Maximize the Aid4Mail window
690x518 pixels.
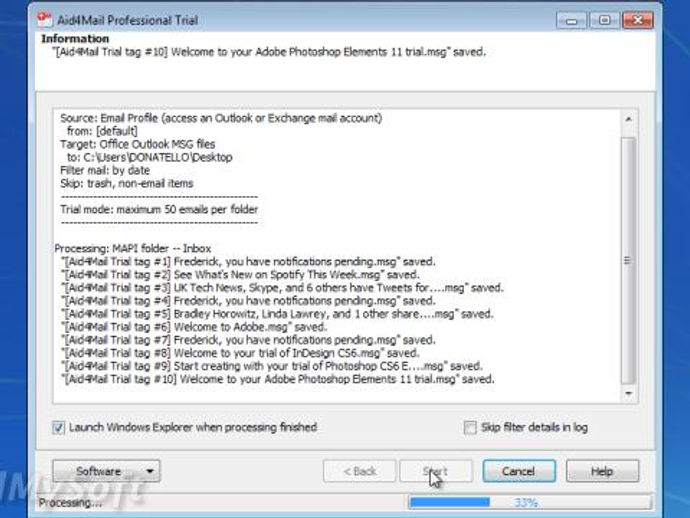click(x=605, y=20)
